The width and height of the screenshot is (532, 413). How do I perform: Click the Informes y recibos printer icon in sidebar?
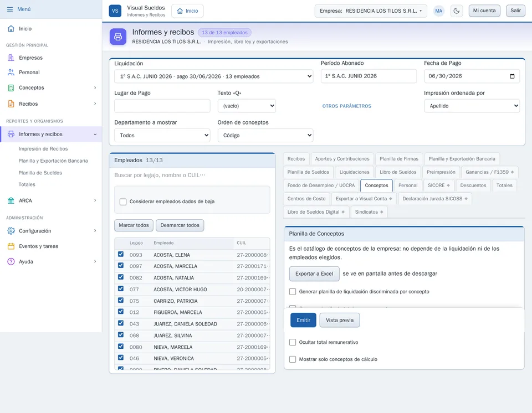point(11,135)
